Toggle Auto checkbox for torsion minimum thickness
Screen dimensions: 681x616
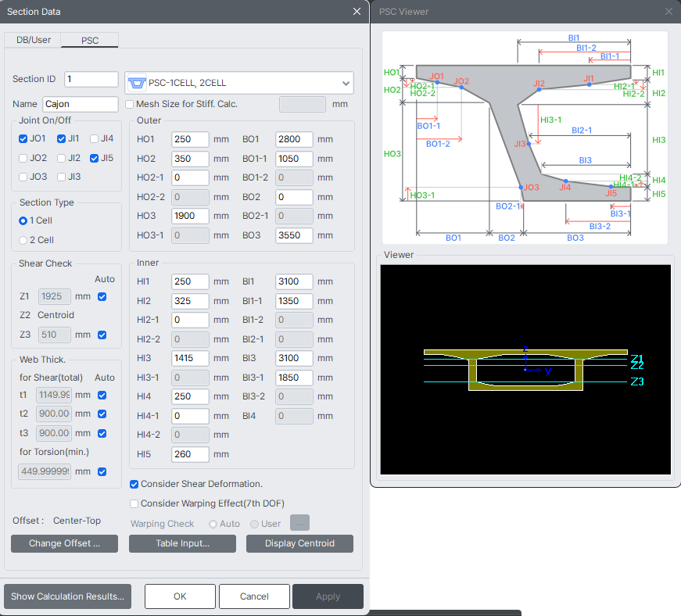coord(102,471)
